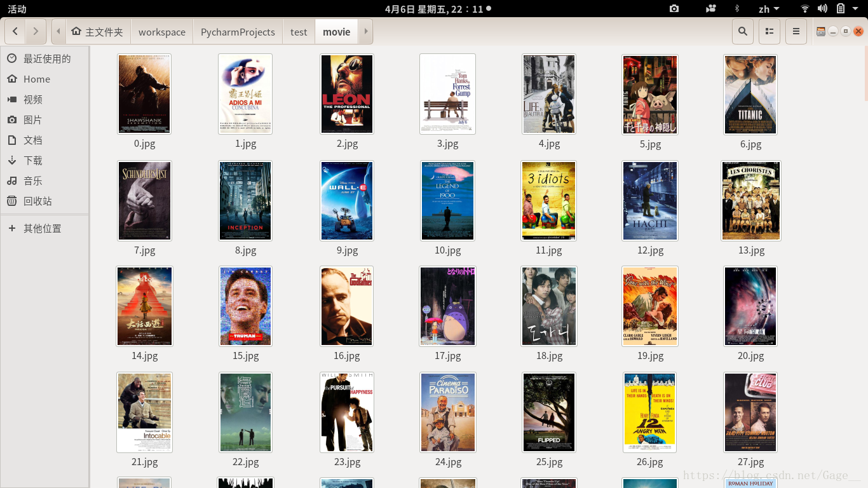Click file name label 7.jpg
The height and width of the screenshot is (488, 868).
144,250
